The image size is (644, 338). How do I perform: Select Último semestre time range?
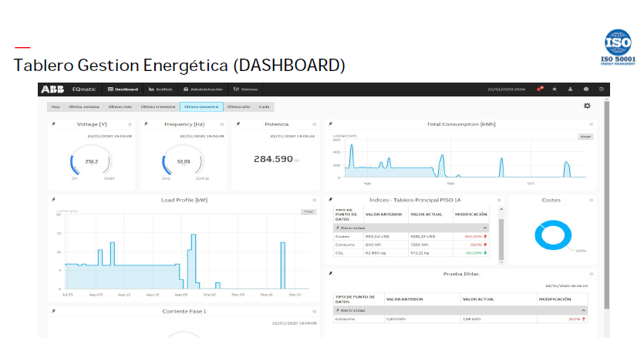pyautogui.click(x=201, y=107)
